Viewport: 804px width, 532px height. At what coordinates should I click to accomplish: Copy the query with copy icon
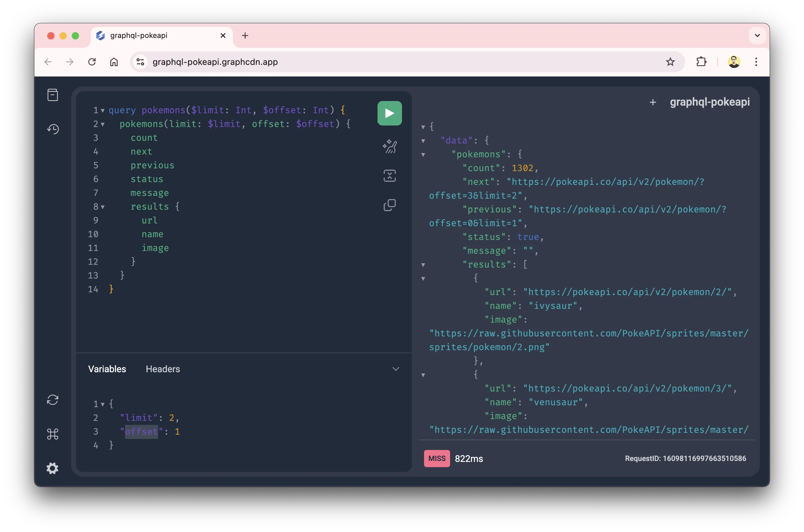pyautogui.click(x=389, y=205)
